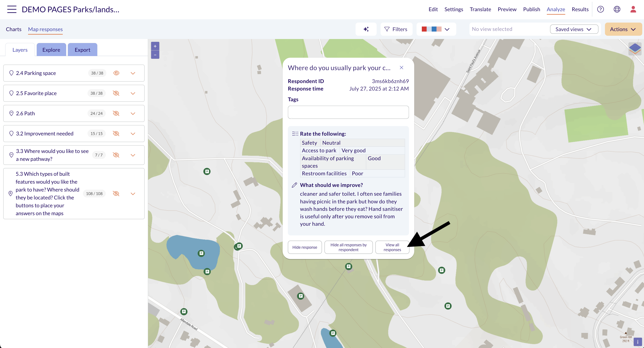
Task: Click the No view selected field
Action: click(509, 29)
